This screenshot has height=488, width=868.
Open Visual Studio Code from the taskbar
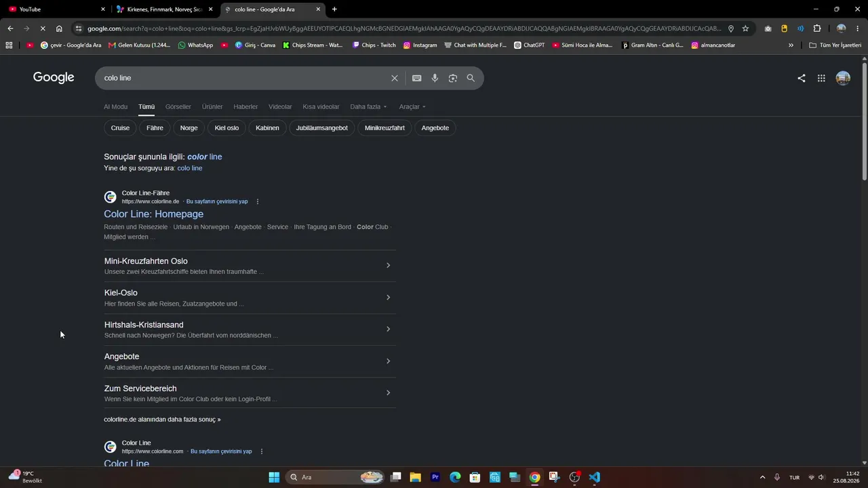pos(594,477)
